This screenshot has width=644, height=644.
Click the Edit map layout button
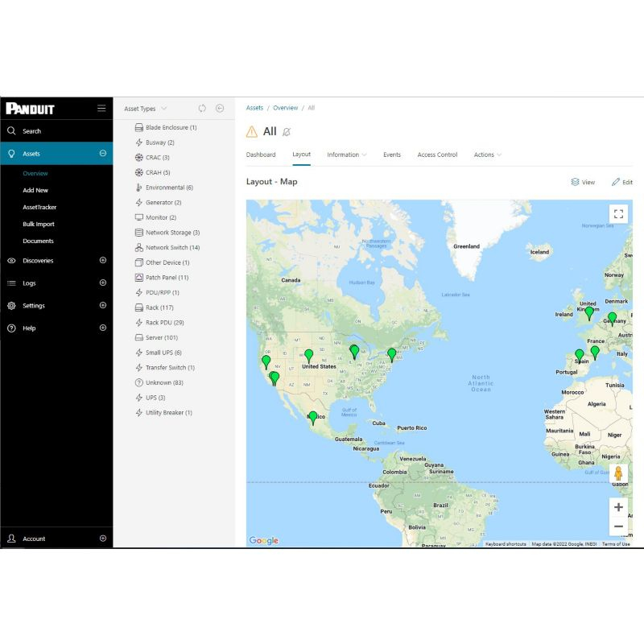[x=621, y=183]
